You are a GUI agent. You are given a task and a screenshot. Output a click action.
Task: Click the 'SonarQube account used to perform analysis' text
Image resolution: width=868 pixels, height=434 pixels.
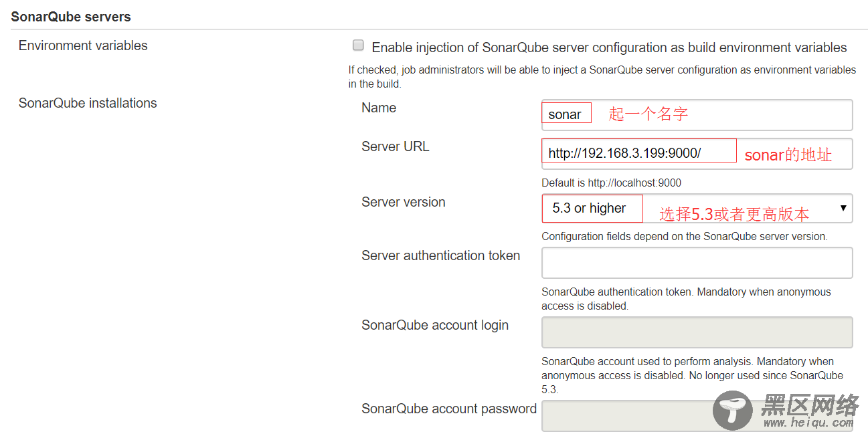click(692, 375)
